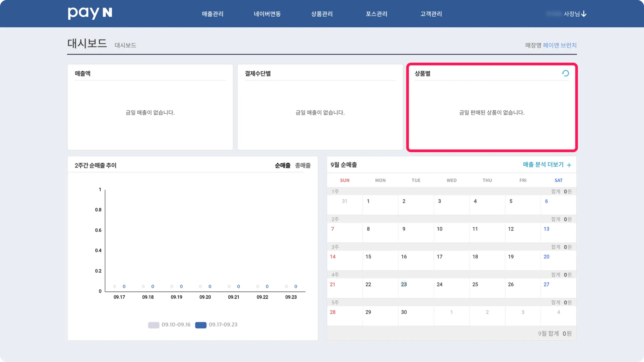Select day 23 in the calendar
644x362 pixels.
coord(404,284)
